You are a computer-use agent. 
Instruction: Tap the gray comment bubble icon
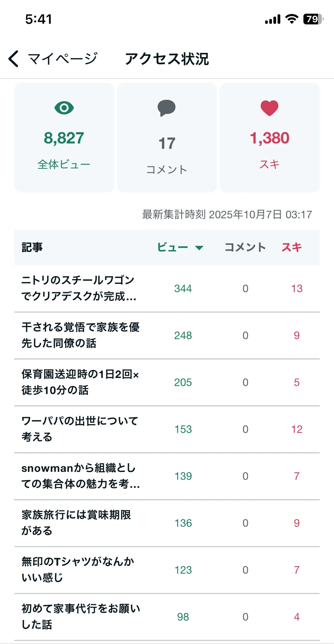click(167, 108)
